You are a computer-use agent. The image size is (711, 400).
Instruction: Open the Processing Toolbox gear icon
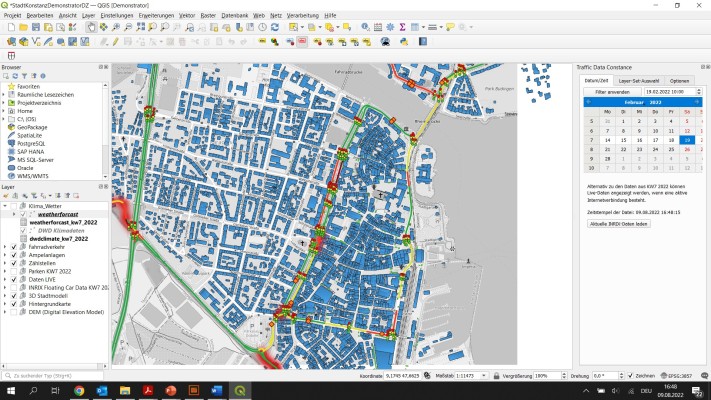390,28
